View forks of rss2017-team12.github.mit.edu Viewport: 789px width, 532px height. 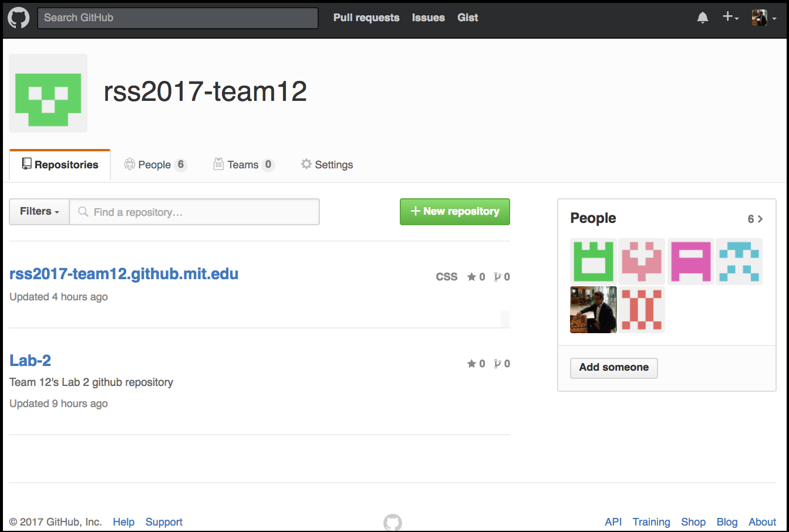coord(502,277)
